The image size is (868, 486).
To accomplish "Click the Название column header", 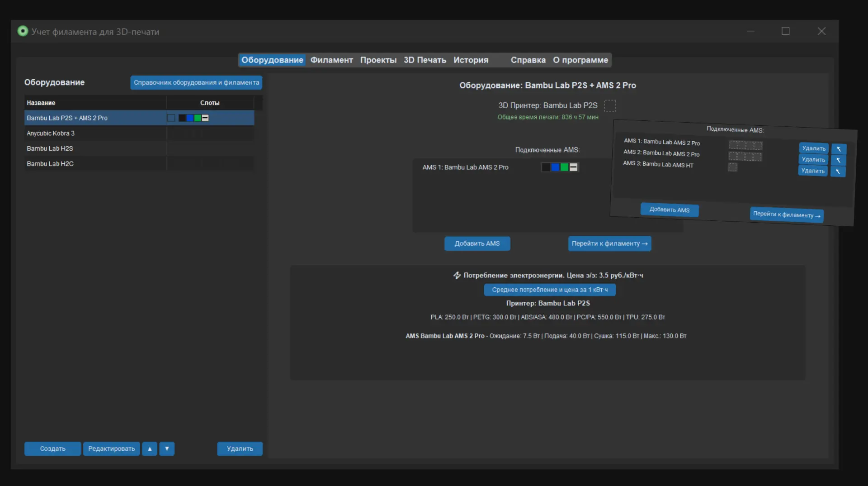I will [x=95, y=103].
